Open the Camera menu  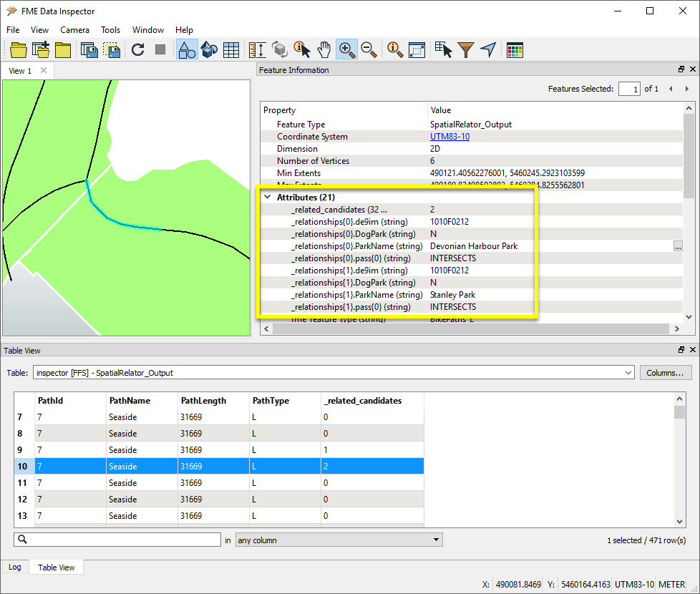point(74,30)
